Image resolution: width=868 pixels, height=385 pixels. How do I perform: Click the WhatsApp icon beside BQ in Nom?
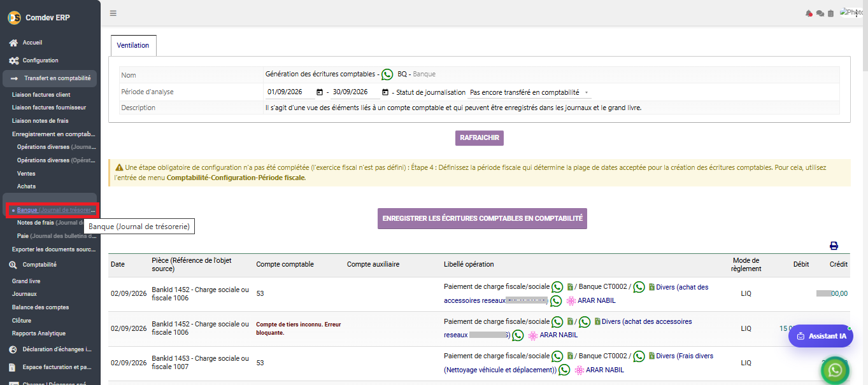coord(387,74)
